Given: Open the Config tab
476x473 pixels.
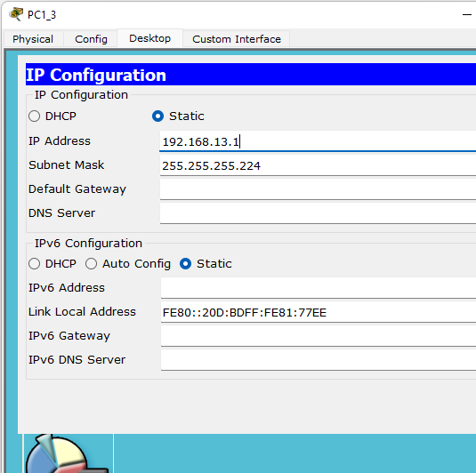Looking at the screenshot, I should click(91, 39).
